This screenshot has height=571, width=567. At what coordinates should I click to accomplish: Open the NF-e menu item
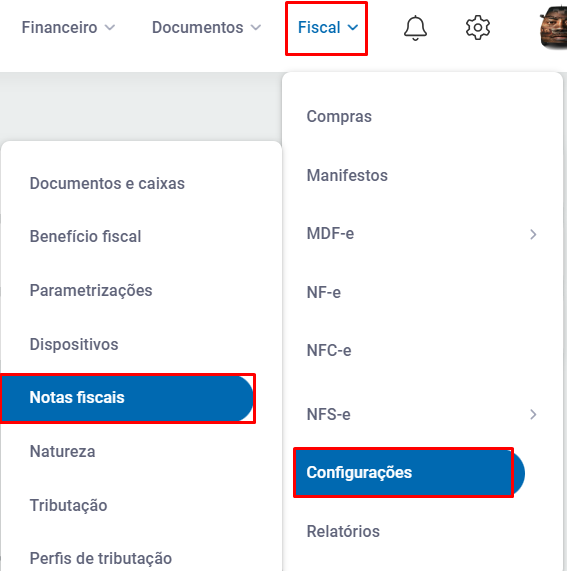click(x=422, y=292)
